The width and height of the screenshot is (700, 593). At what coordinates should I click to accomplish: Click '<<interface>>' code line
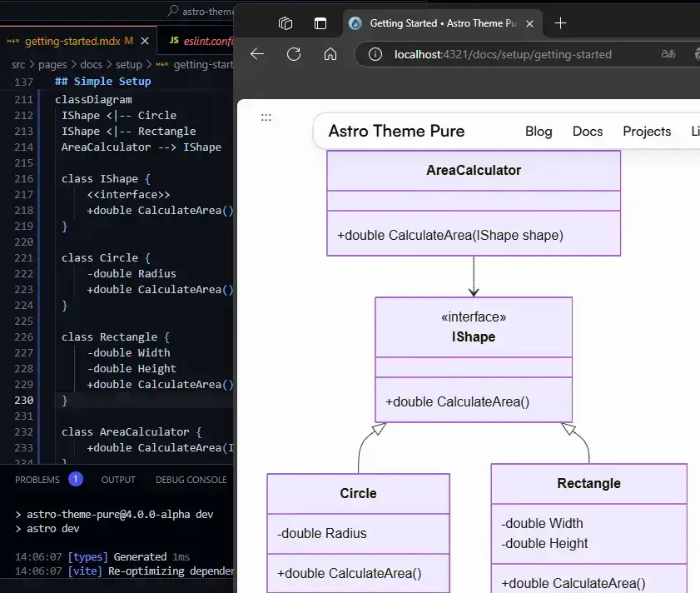coord(128,194)
